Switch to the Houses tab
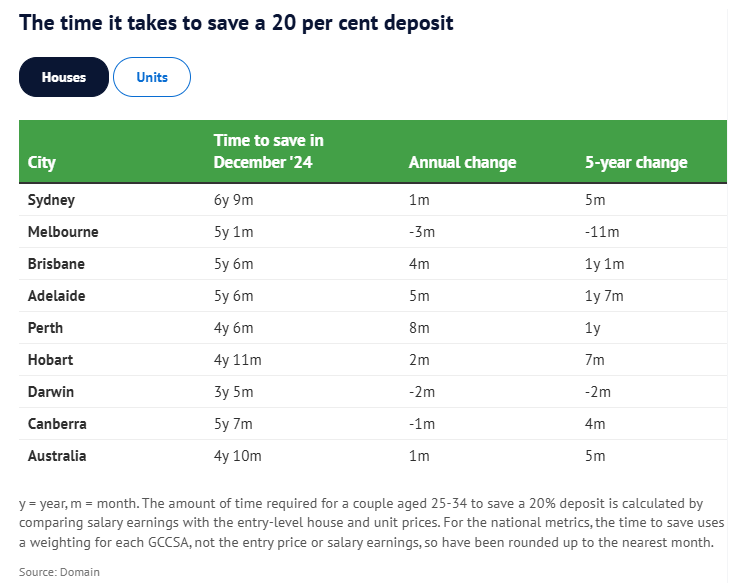 [x=63, y=77]
